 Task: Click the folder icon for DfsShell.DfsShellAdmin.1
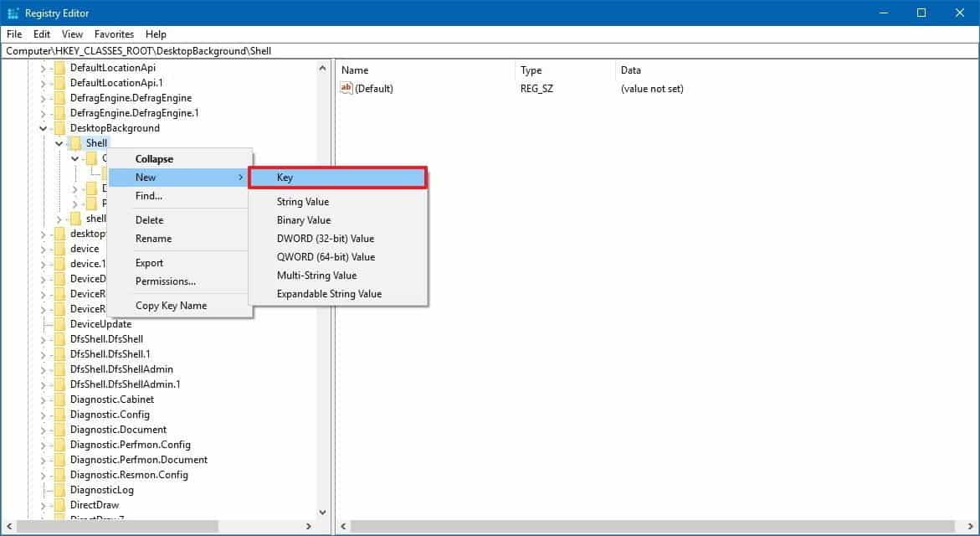[60, 384]
